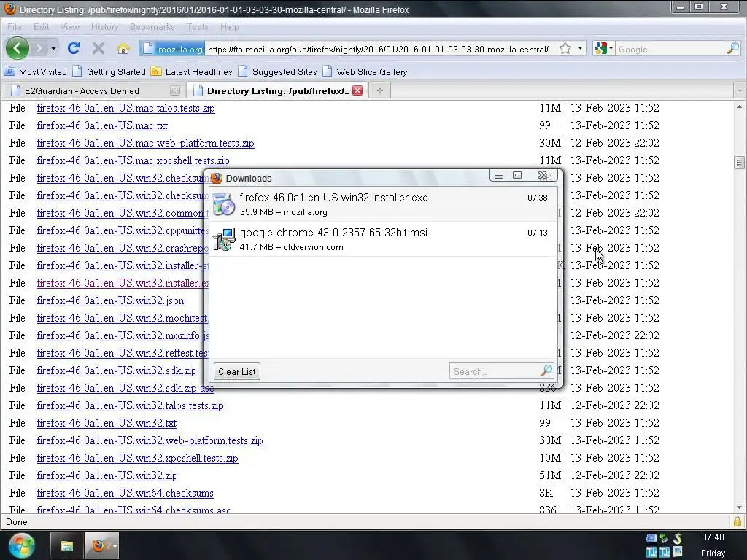Open firefox-46.0a1.en-US.win64.checksums link

(125, 493)
